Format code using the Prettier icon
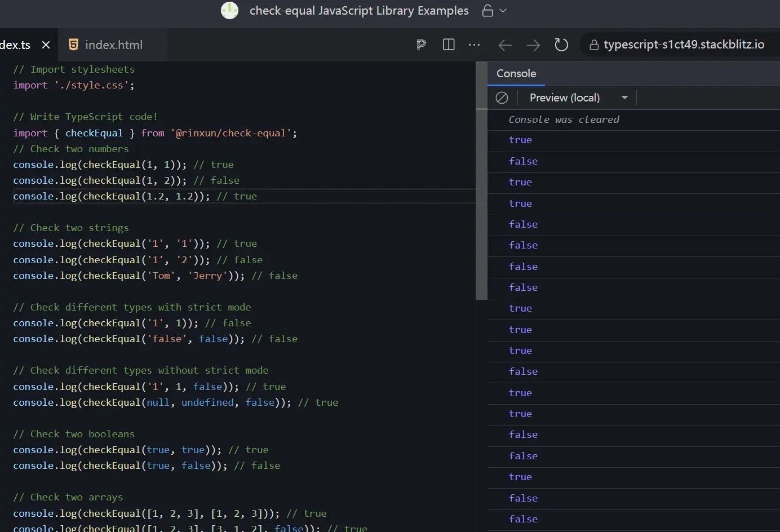 pyautogui.click(x=420, y=45)
